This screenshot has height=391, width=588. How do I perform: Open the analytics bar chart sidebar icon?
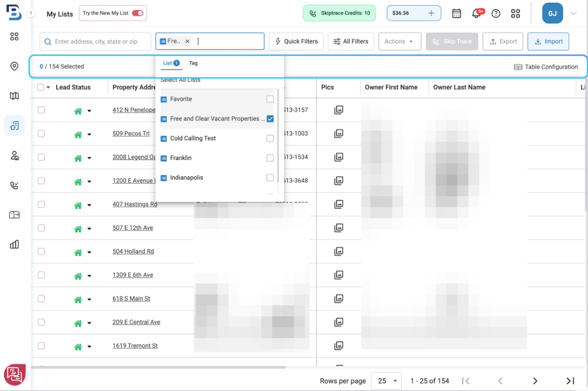coord(14,244)
